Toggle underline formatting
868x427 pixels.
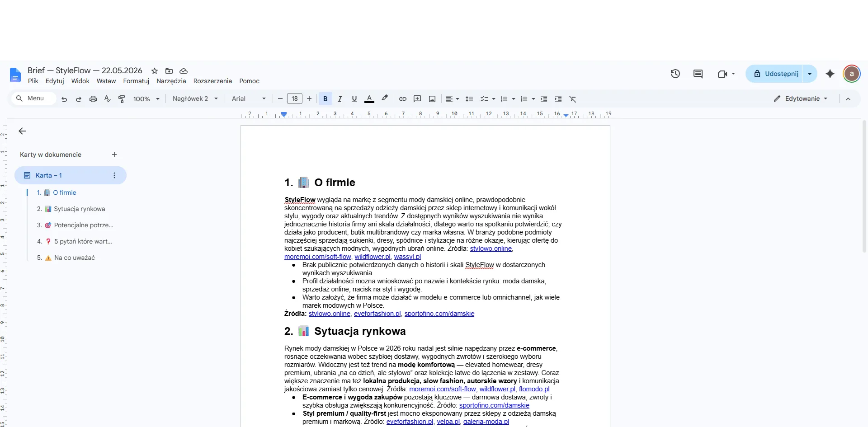pos(354,99)
